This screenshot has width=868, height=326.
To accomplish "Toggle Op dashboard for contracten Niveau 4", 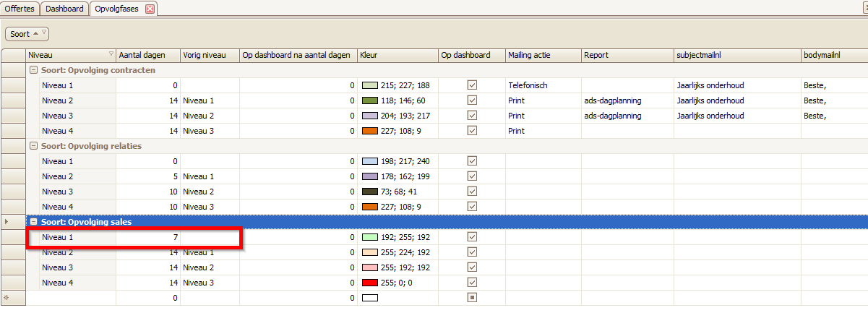I will pyautogui.click(x=472, y=131).
